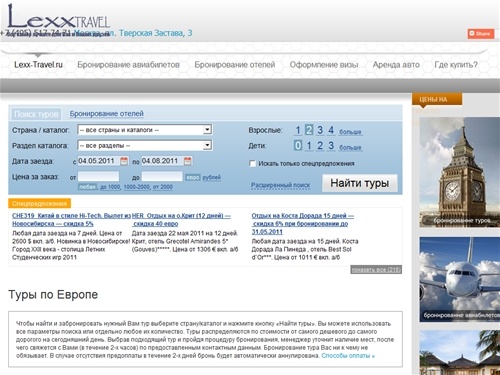Open Расширенный поиск link
This screenshot has height=375, width=500.
click(280, 185)
